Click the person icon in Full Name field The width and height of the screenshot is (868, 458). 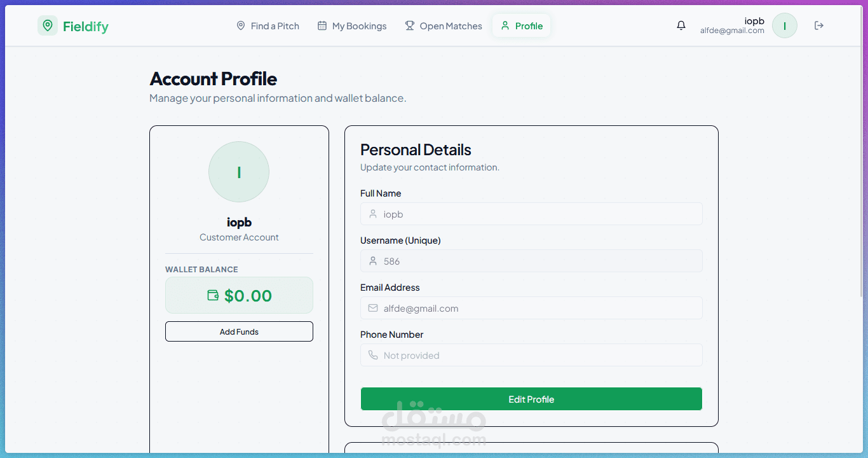coord(373,214)
